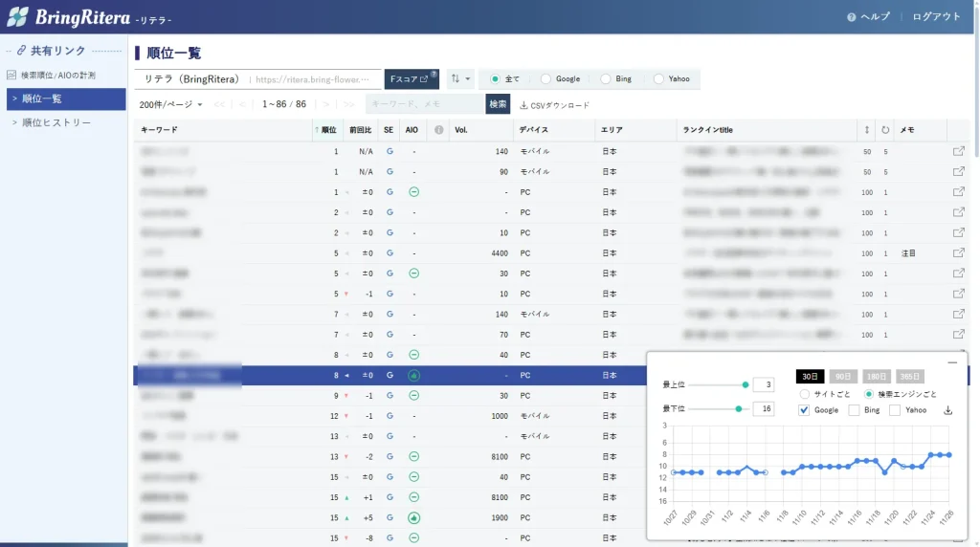Click the refresh-count column header icon

tap(885, 129)
